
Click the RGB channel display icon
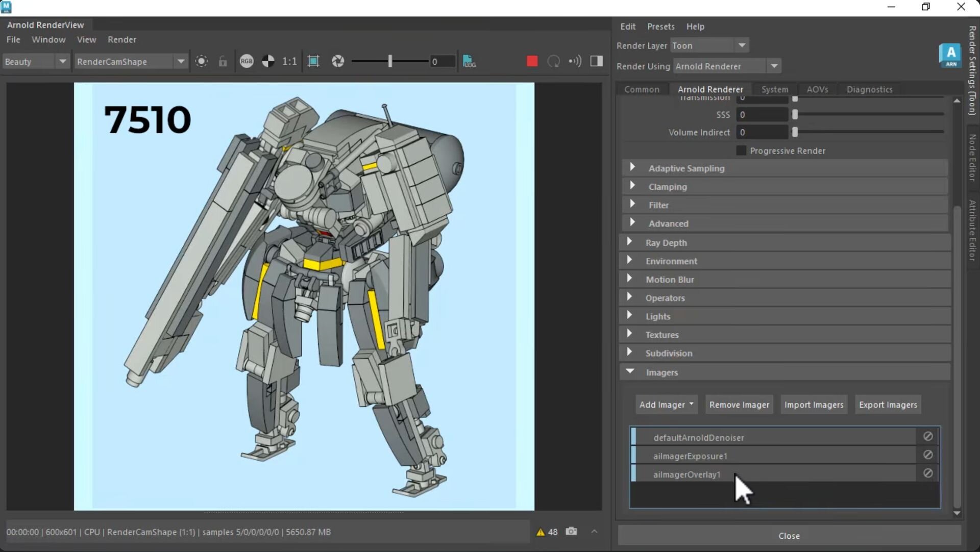(x=247, y=61)
